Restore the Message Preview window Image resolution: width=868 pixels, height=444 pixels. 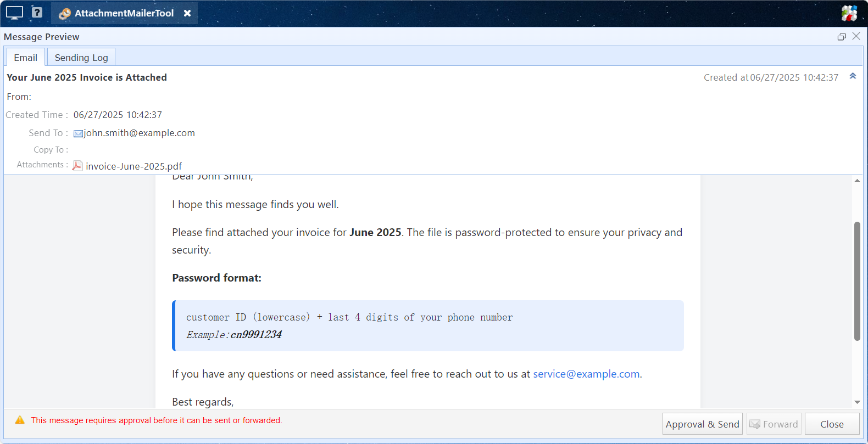[842, 37]
